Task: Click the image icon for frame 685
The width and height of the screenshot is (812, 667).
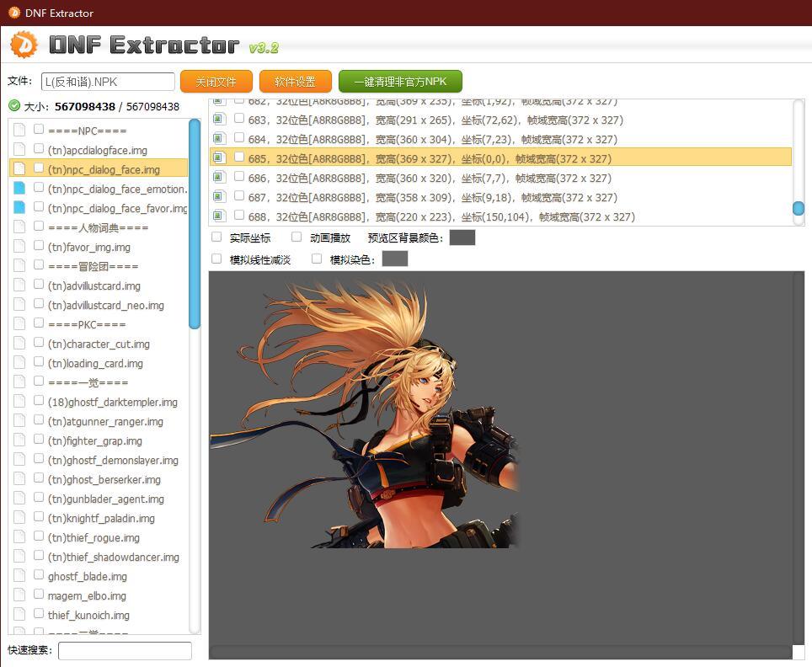Action: tap(219, 157)
